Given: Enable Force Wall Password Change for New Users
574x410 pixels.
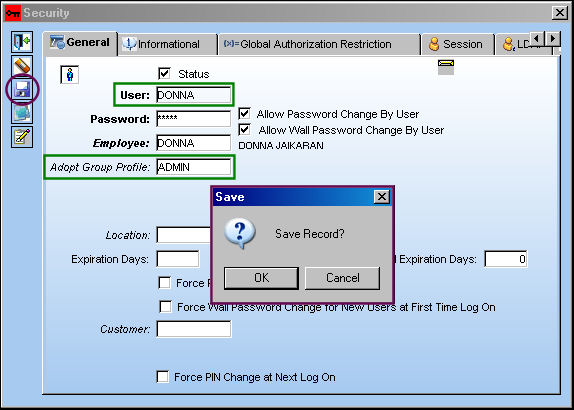Looking at the screenshot, I should pos(165,306).
